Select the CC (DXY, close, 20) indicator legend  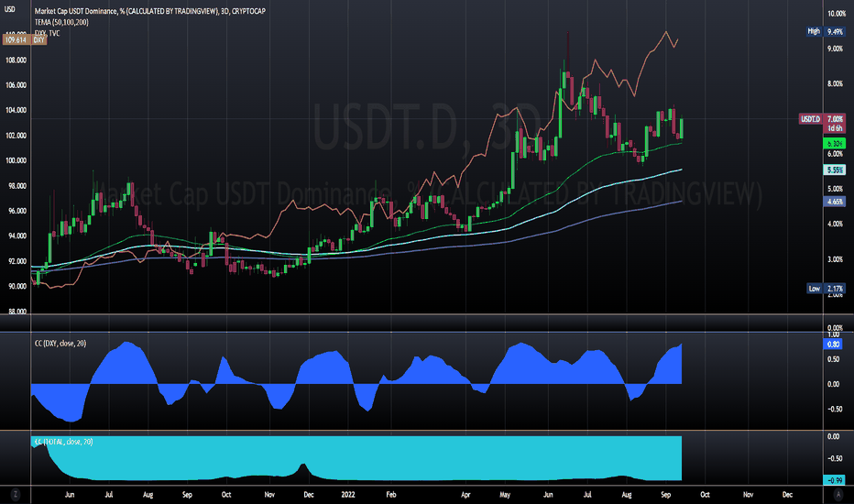pyautogui.click(x=60, y=344)
